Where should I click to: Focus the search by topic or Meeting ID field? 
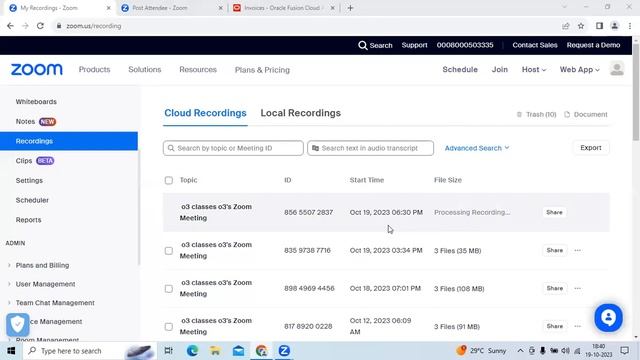233,148
